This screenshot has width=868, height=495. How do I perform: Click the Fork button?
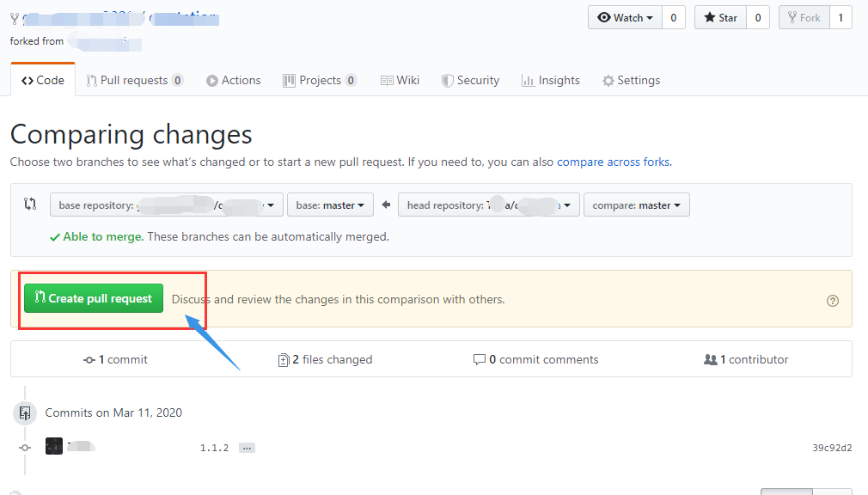pyautogui.click(x=803, y=17)
